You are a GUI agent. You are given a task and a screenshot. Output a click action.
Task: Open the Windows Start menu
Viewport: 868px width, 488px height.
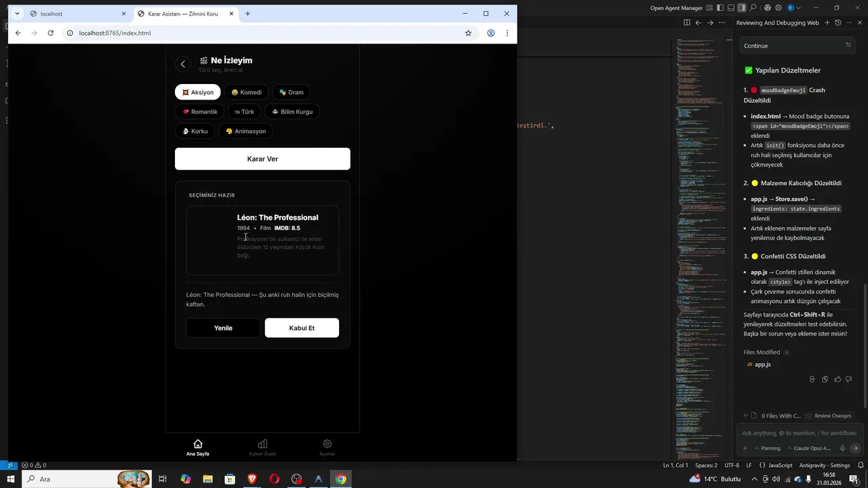[11, 479]
